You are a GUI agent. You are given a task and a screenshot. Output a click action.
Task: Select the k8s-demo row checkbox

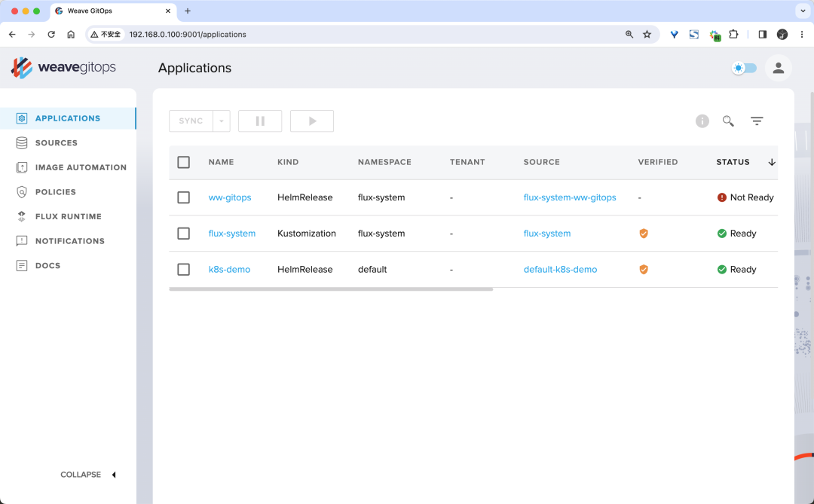[183, 270]
